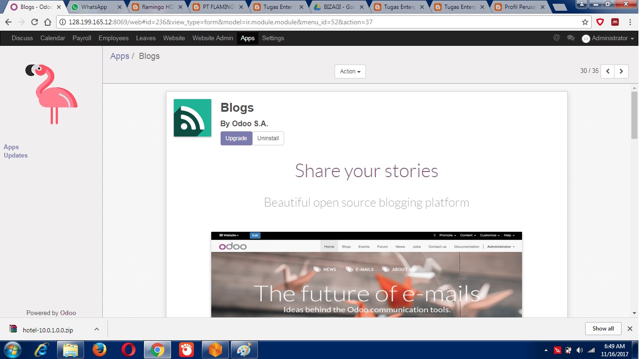Screen dimensions: 644x359
Task: Click the browser back arrow
Action: click(8, 22)
